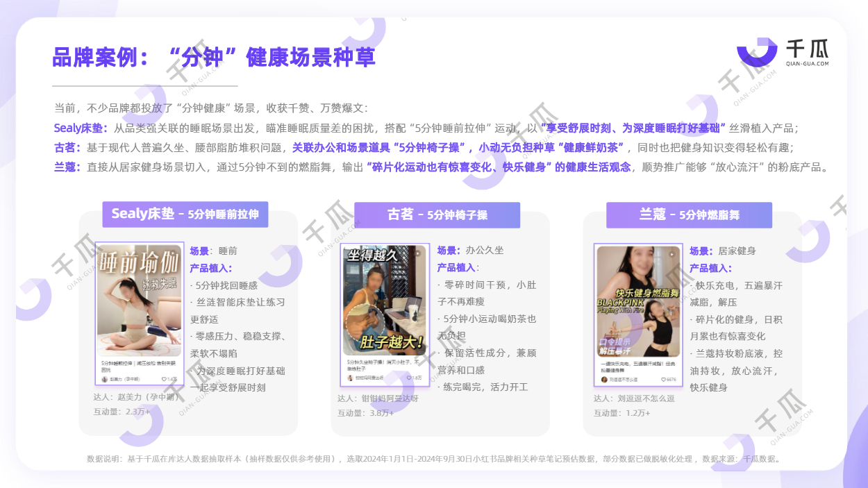
Task: Click the bullet 5分钟小运动喝奶茶也无负担
Action: click(487, 327)
